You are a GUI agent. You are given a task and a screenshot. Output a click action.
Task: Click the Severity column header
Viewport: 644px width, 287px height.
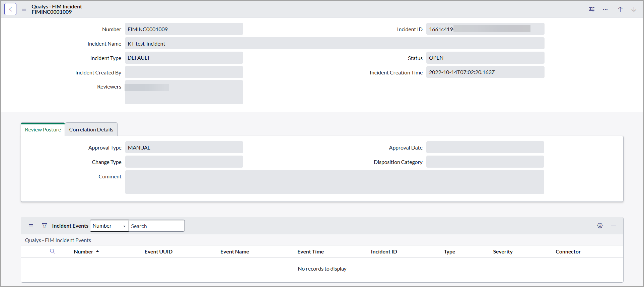click(x=502, y=251)
